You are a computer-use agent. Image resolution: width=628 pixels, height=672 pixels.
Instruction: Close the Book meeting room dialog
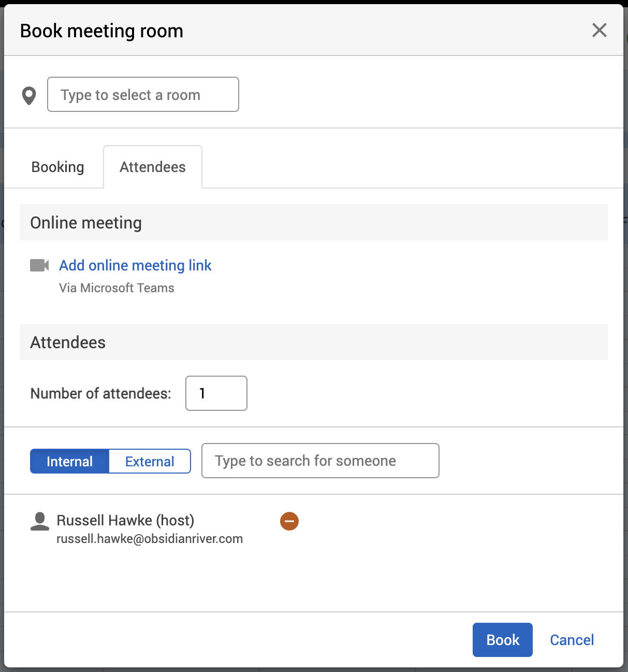tap(599, 31)
